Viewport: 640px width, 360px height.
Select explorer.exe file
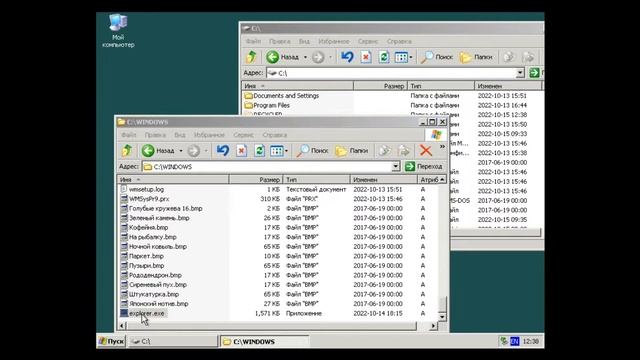(146, 313)
